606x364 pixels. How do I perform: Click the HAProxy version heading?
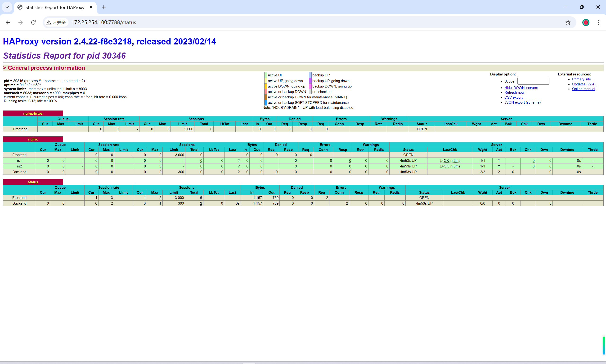pos(109,41)
